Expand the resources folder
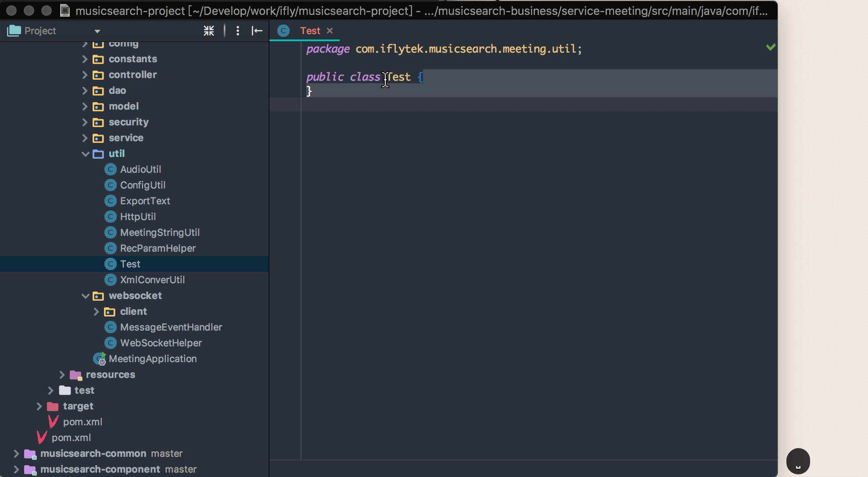 pos(62,375)
